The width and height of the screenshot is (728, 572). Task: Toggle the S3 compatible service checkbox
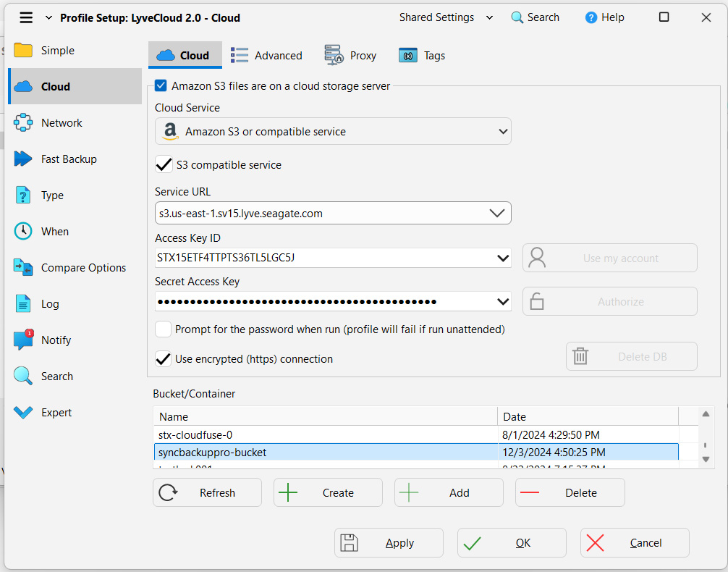point(164,164)
